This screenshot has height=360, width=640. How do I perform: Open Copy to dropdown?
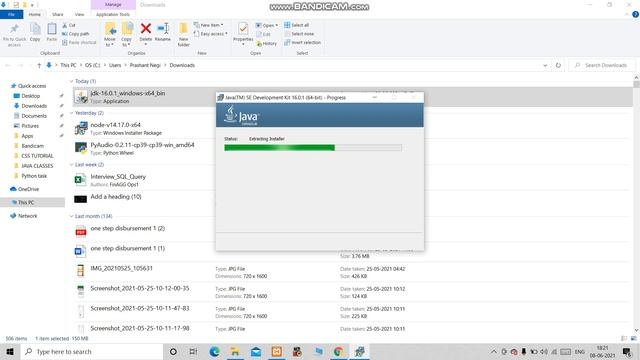127,34
